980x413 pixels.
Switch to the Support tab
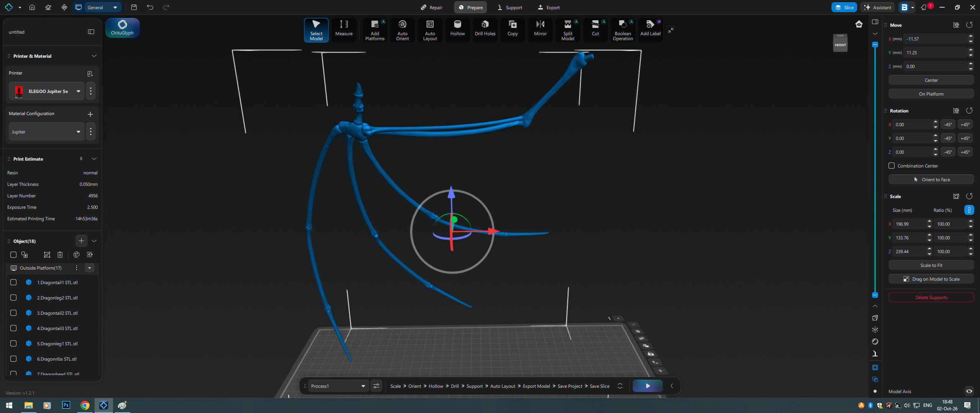pos(510,7)
